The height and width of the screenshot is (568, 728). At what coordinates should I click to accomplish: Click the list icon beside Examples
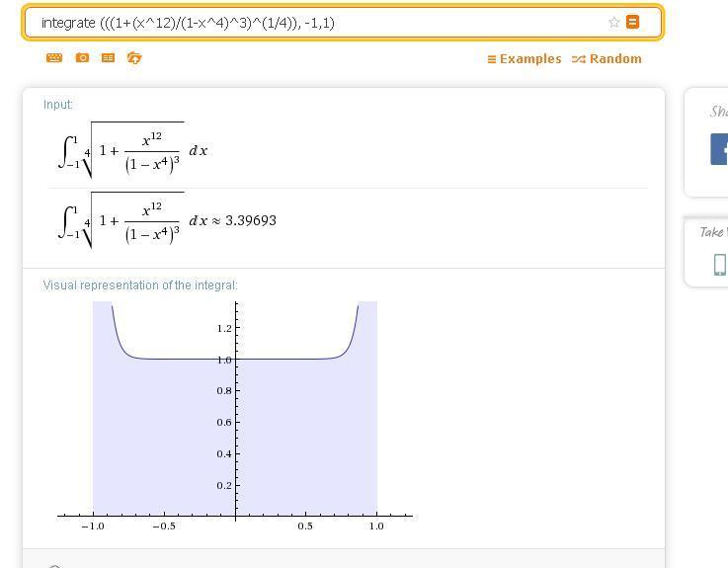[491, 59]
